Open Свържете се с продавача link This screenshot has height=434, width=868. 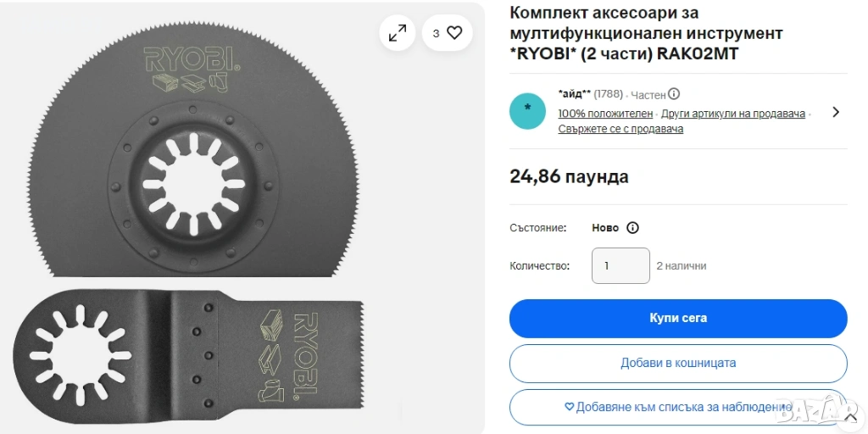[x=620, y=129]
